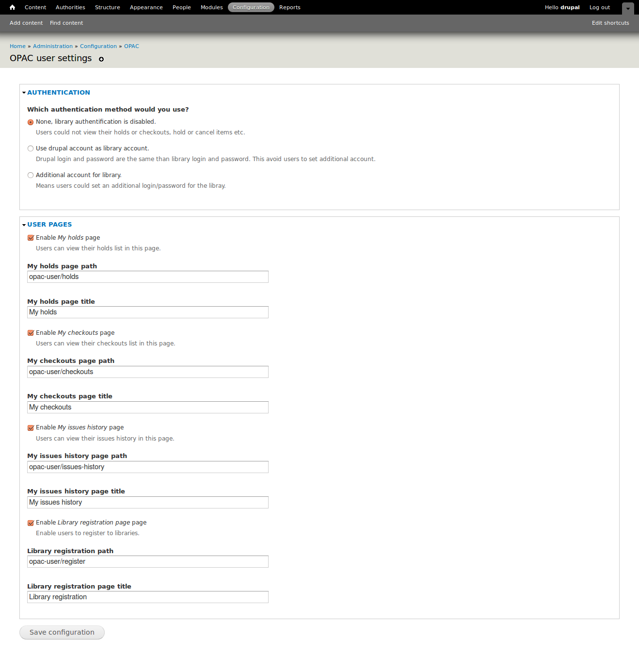This screenshot has height=672, width=639.
Task: Add page to shortcuts via plus icon
Action: click(101, 59)
